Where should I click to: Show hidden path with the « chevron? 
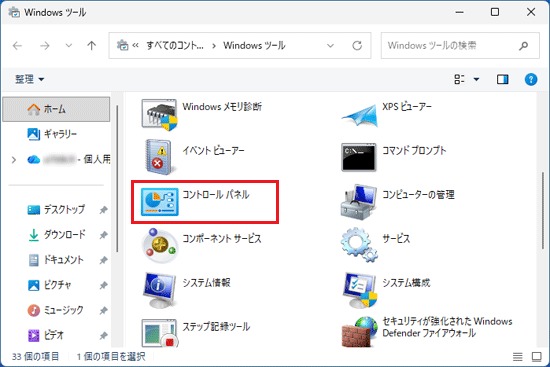click(136, 45)
